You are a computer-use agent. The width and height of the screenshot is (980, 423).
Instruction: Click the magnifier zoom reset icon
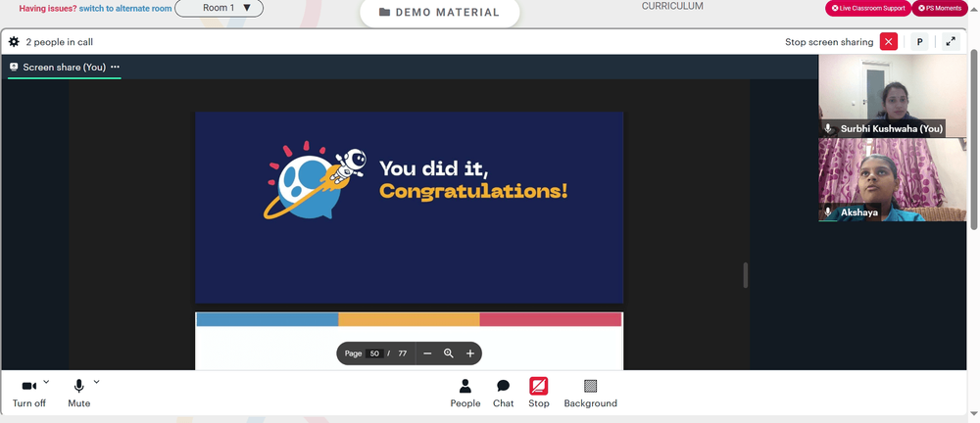tap(448, 353)
